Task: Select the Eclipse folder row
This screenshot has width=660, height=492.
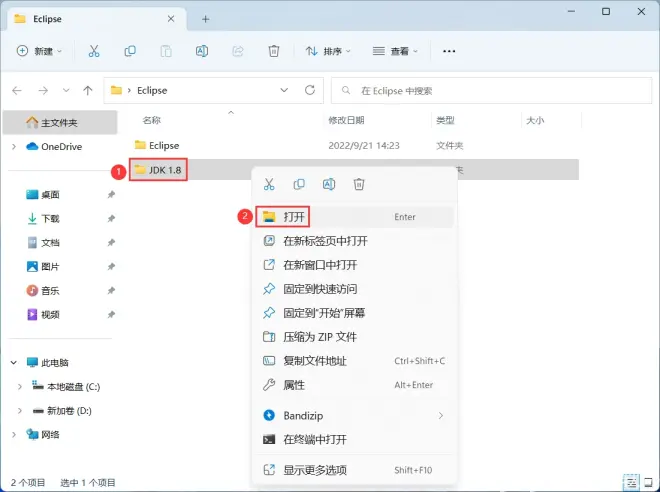Action: 354,146
